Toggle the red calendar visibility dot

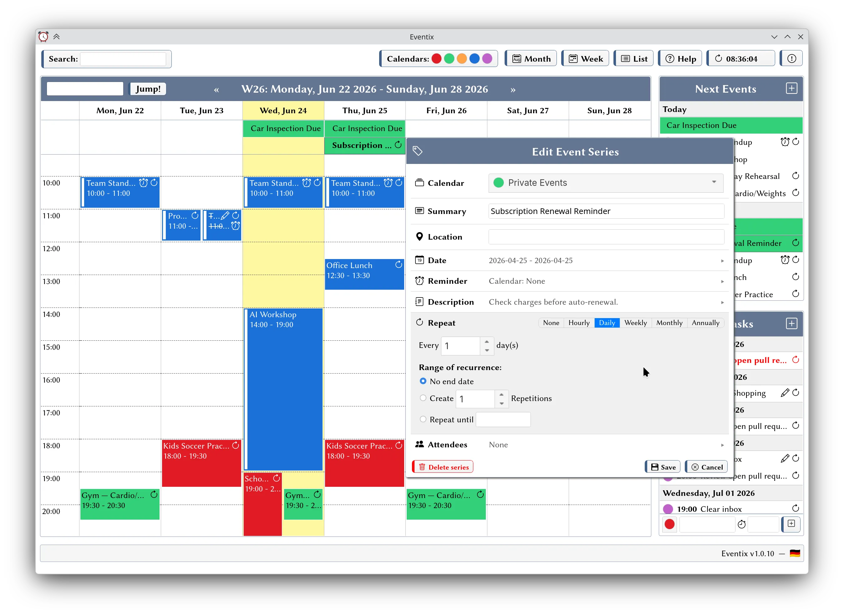(x=436, y=59)
